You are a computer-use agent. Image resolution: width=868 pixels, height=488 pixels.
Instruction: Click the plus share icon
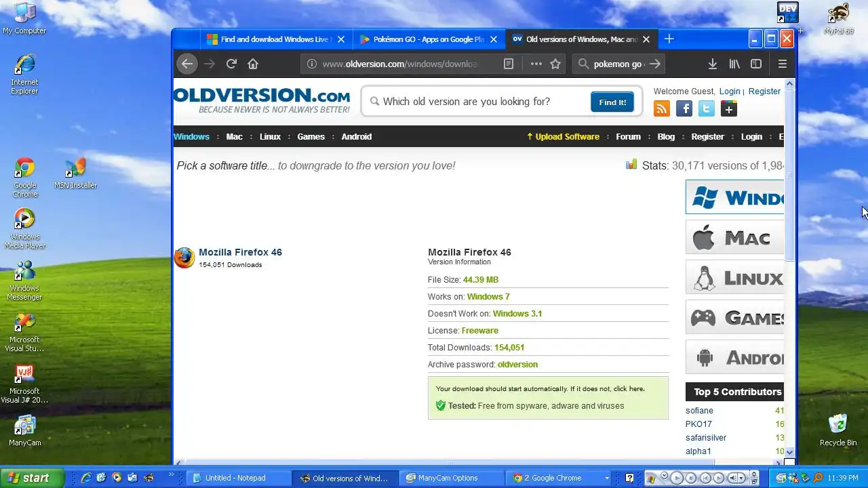(729, 108)
